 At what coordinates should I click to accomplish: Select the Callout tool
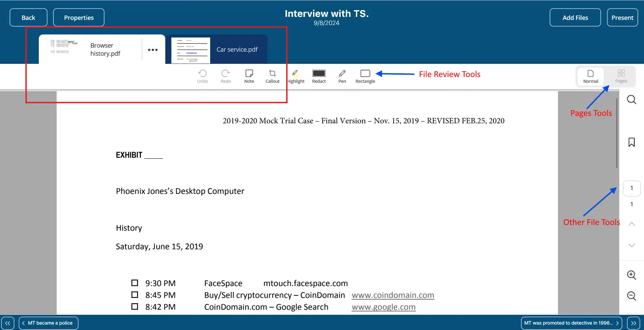click(x=272, y=76)
